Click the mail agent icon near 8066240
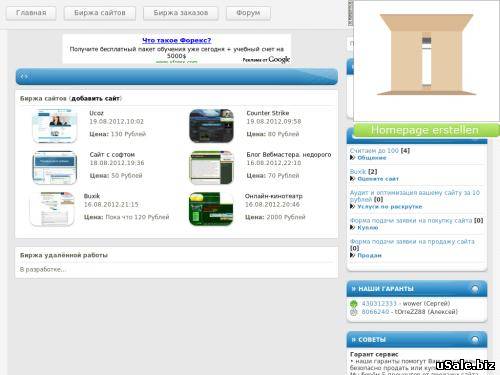500x375 pixels. 354,312
